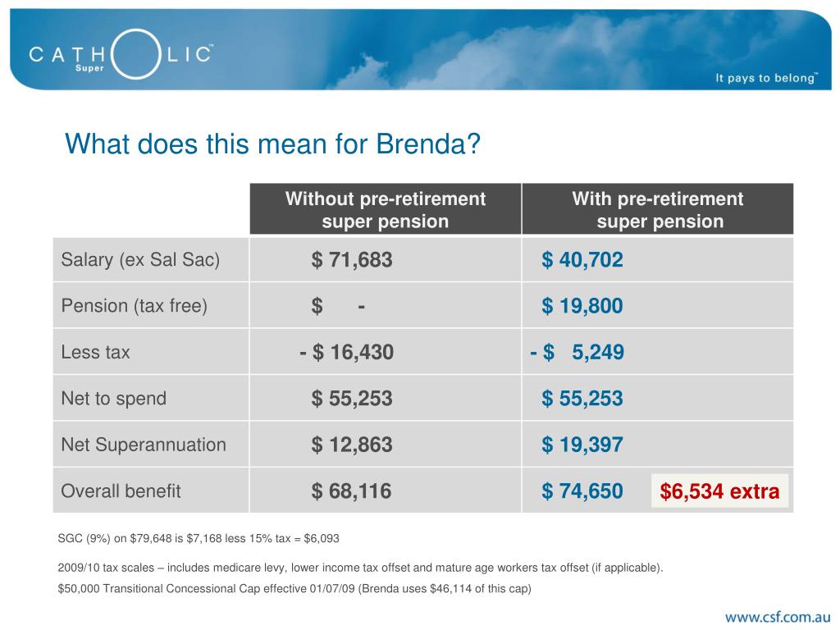Click the "$6,534 extra" callout box

(719, 491)
